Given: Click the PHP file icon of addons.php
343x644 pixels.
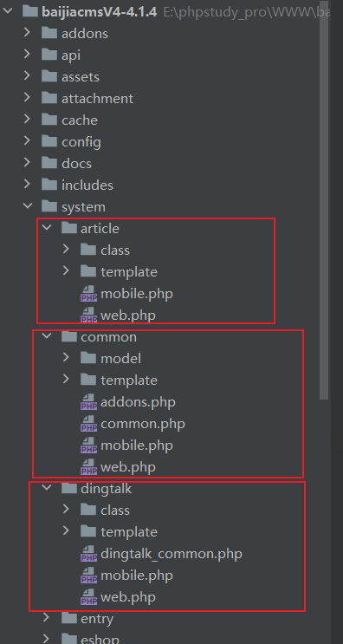Looking at the screenshot, I should pos(88,401).
